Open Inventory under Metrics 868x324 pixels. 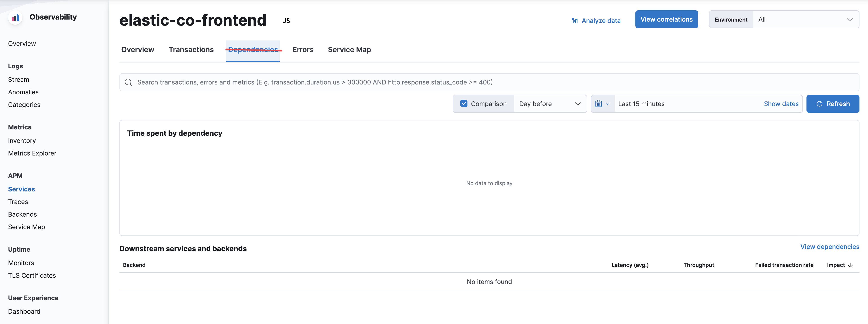[22, 141]
